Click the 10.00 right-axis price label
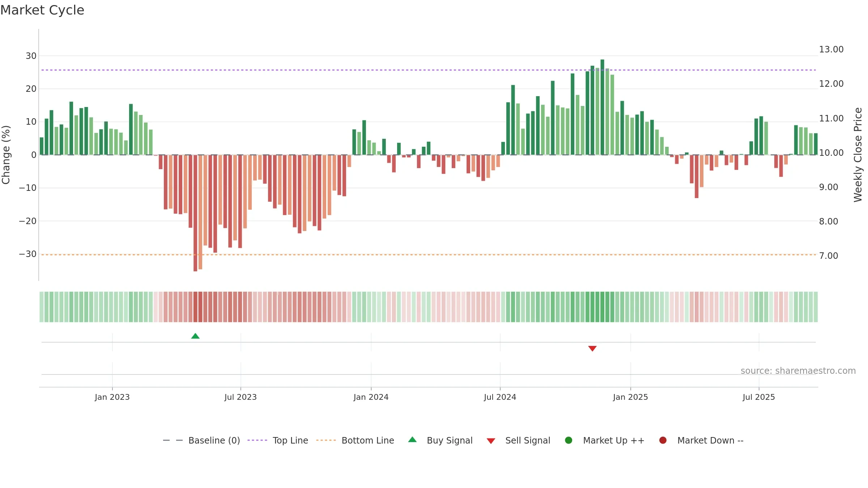Image resolution: width=868 pixels, height=488 pixels. point(831,153)
